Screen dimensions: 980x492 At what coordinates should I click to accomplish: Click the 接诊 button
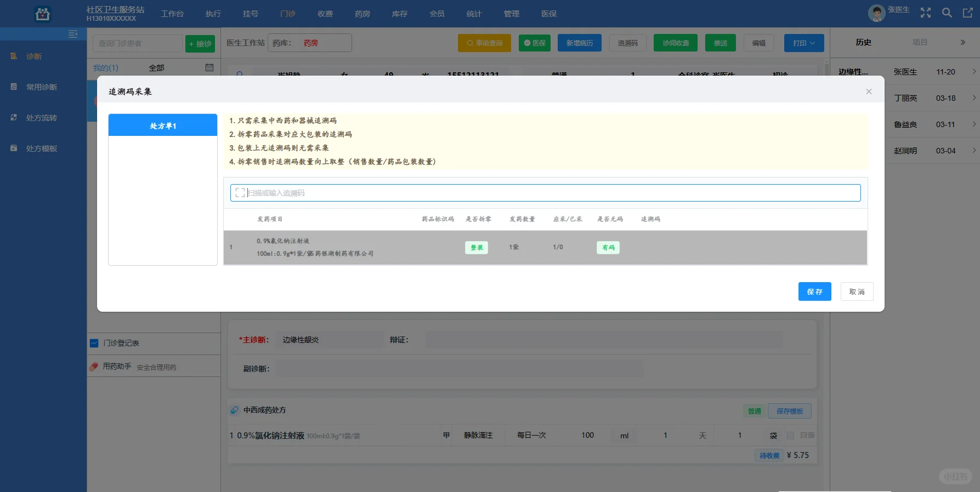200,44
